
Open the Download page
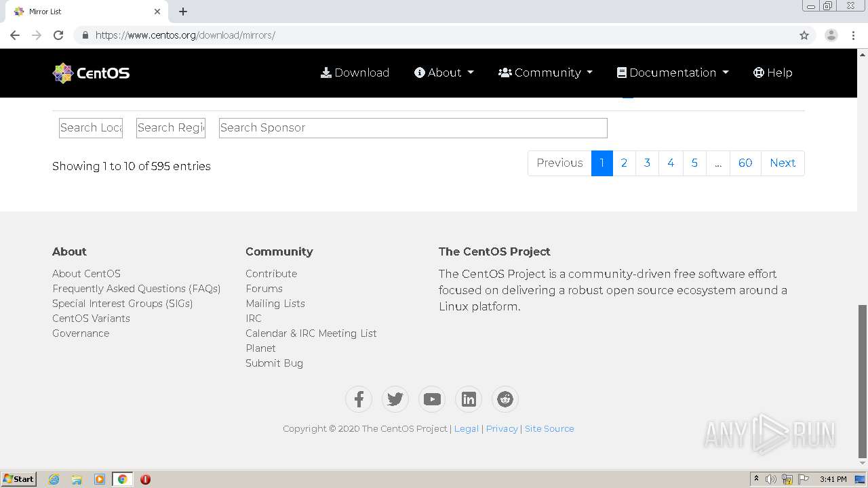tap(355, 73)
